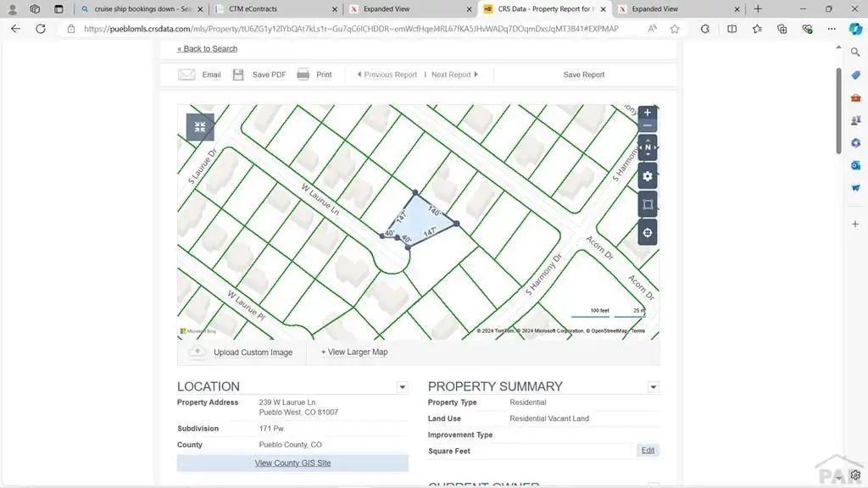
Task: Collapse the map using the shrink icon
Action: pyautogui.click(x=200, y=127)
